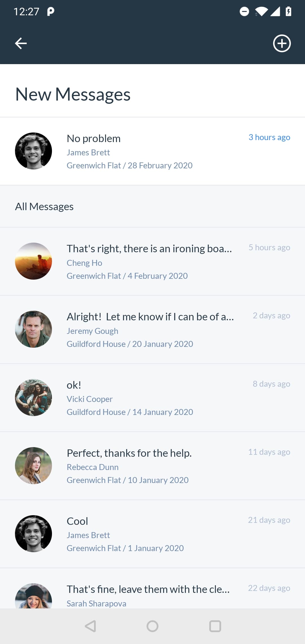The width and height of the screenshot is (305, 644).
Task: Tap "Guildford House / 20 January 2020" booking link
Action: coord(130,344)
